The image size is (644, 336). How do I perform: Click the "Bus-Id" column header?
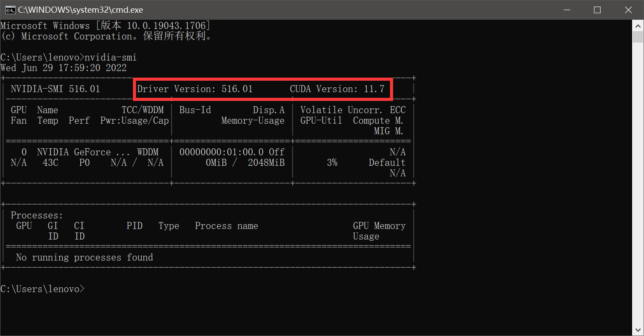coord(195,110)
